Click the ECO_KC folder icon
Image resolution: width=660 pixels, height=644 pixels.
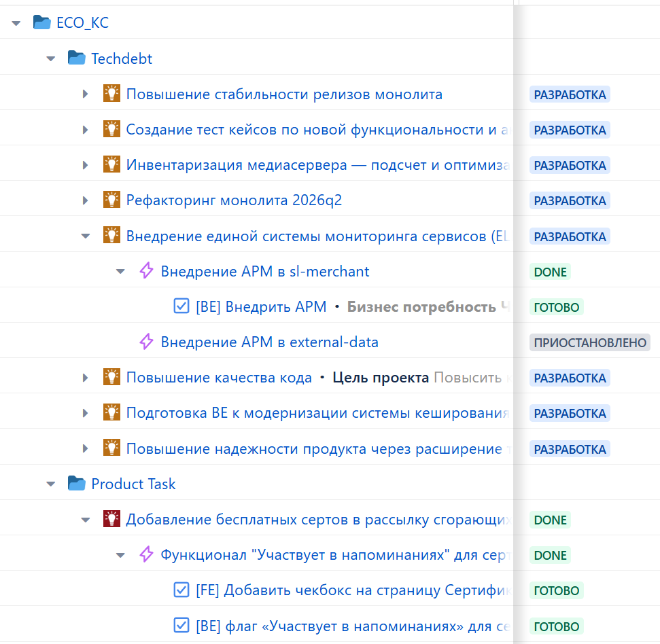point(42,22)
